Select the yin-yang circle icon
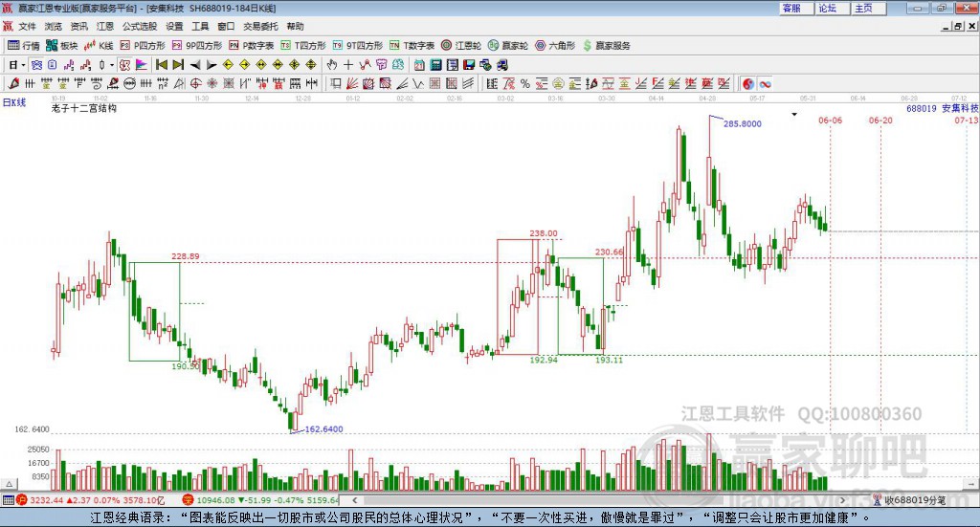This screenshot has width=980, height=527. pos(748,83)
